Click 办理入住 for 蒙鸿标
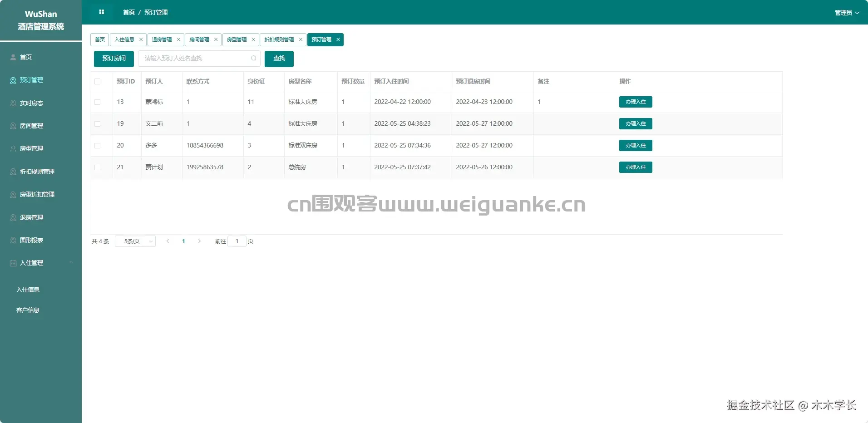 [x=636, y=102]
